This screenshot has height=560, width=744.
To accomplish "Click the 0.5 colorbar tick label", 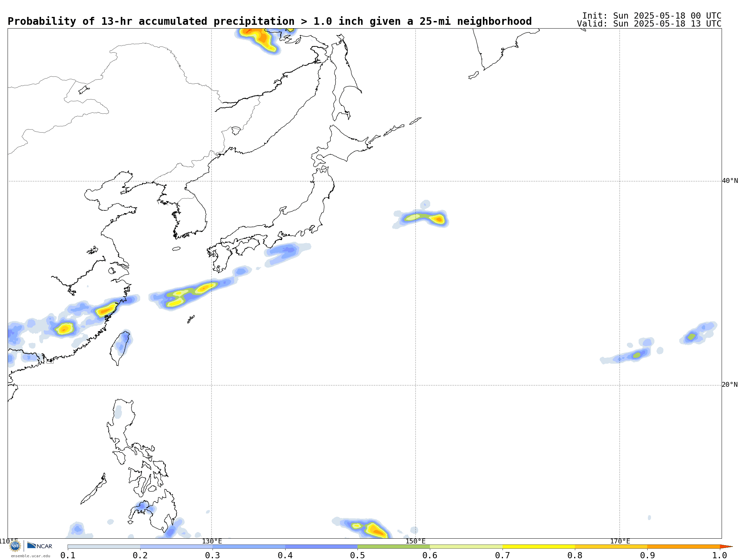I will click(358, 555).
